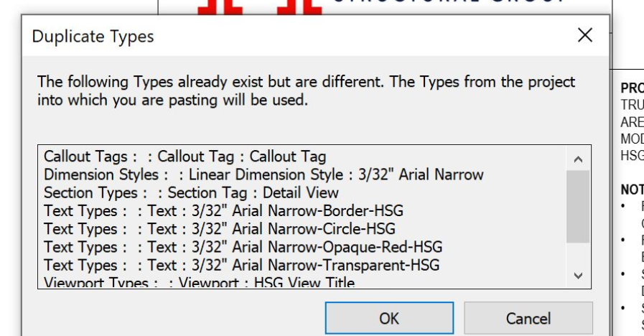
Task: Close the Duplicate Types dialog
Action: point(585,34)
